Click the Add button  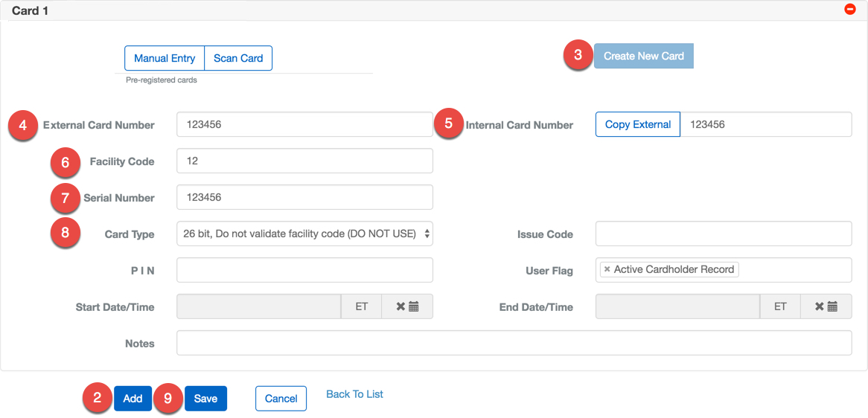coord(133,399)
